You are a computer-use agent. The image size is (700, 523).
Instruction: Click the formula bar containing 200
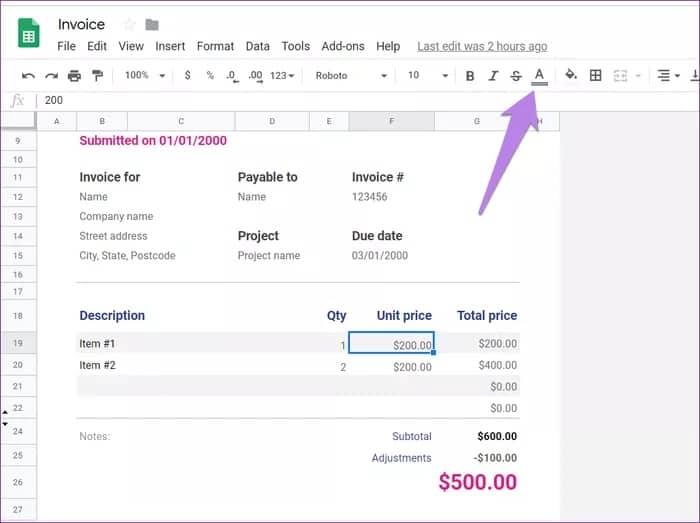tap(300, 101)
